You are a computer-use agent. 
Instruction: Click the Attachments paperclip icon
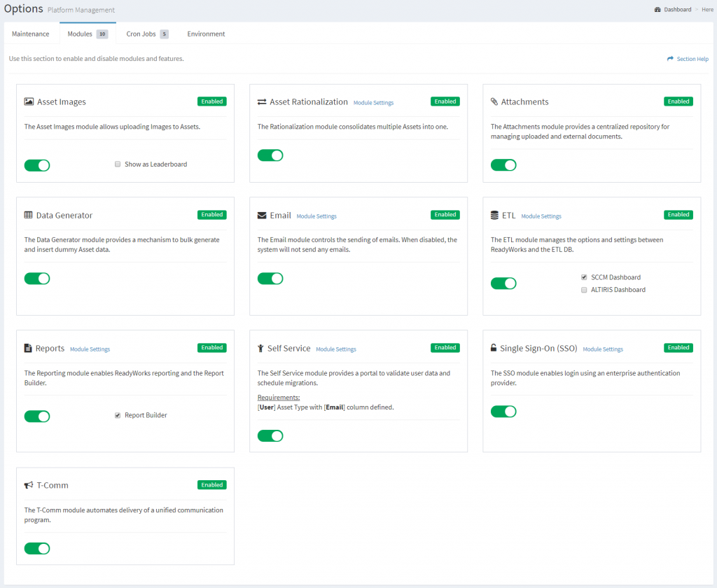click(x=494, y=101)
